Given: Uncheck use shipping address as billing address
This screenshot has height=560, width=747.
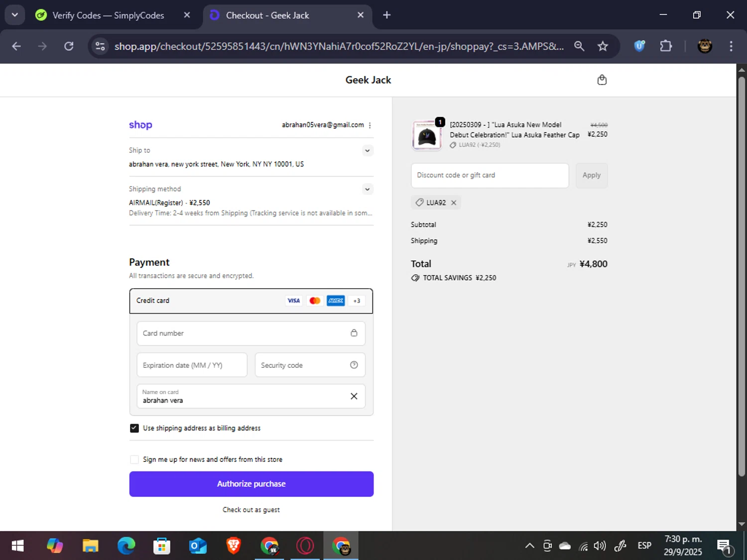Looking at the screenshot, I should click(134, 428).
